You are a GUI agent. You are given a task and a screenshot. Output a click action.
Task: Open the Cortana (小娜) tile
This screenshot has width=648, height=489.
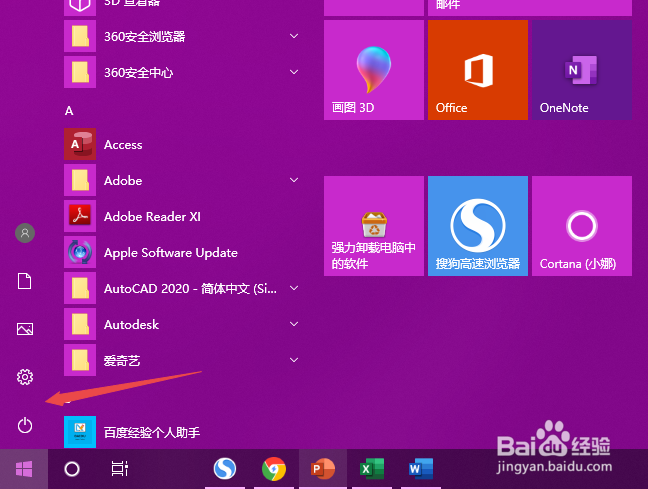click(582, 226)
